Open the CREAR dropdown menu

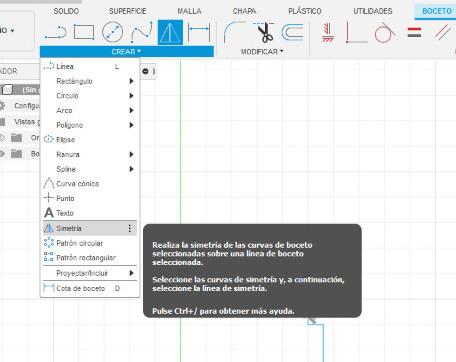(127, 52)
